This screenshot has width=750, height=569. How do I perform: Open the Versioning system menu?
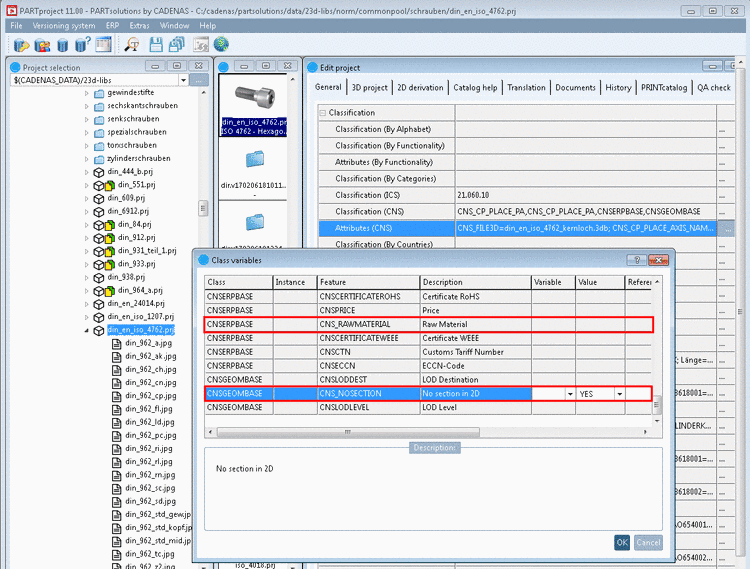63,25
